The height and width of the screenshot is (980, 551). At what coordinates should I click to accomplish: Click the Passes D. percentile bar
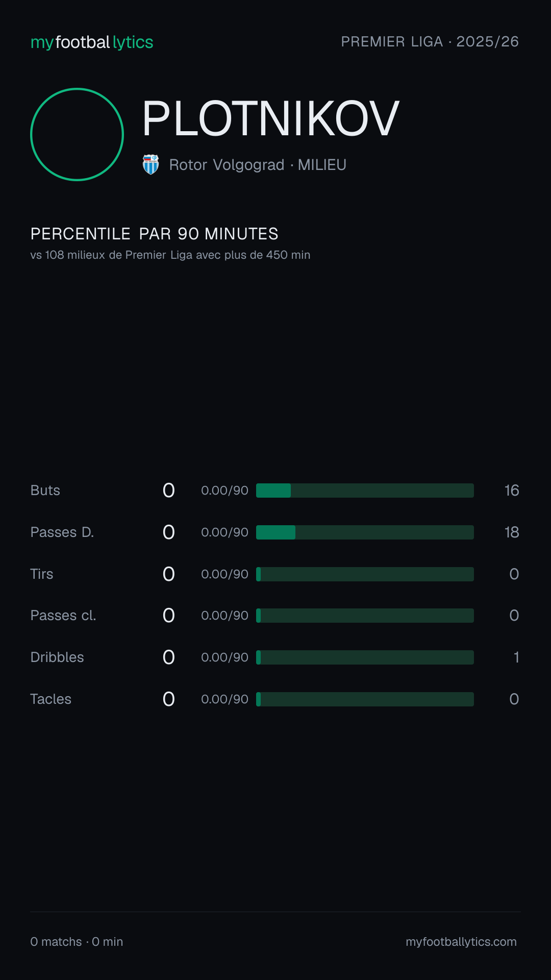click(365, 532)
